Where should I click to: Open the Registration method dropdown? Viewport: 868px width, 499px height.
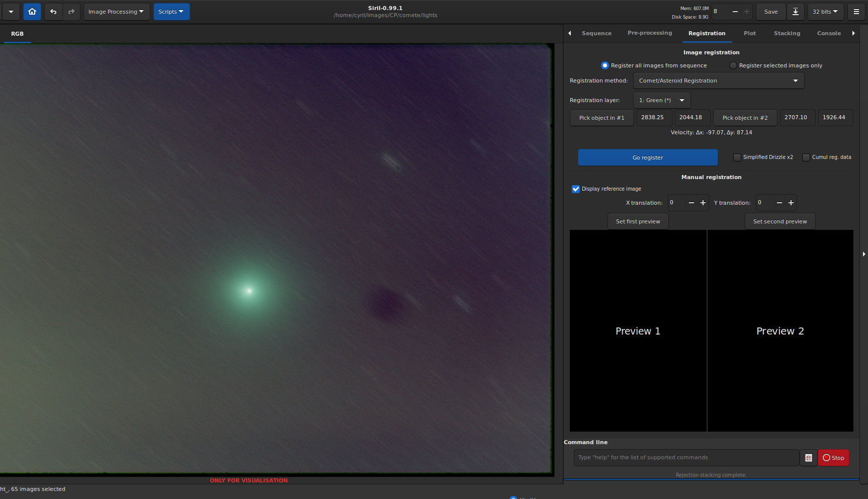(719, 80)
